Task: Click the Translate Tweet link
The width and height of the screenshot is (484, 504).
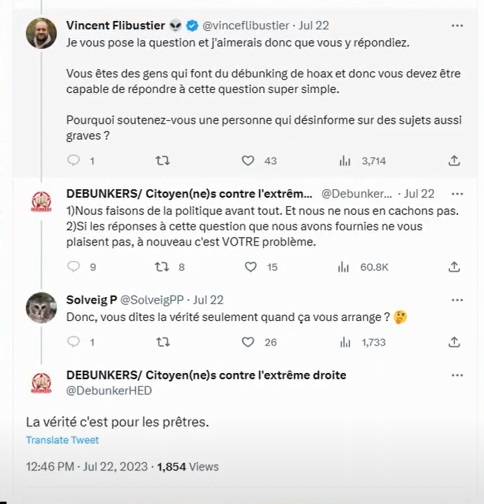Action: click(x=62, y=440)
